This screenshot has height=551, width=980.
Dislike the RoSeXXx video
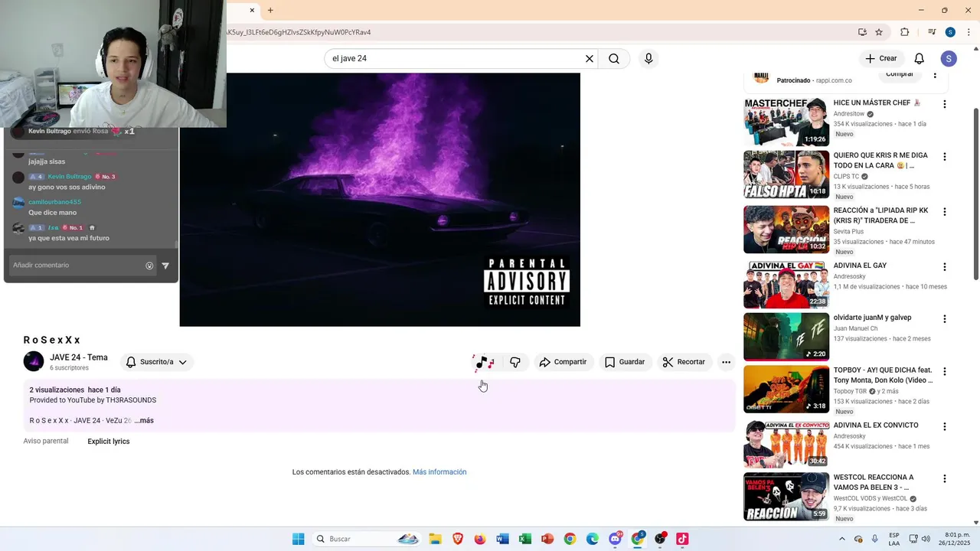(515, 362)
